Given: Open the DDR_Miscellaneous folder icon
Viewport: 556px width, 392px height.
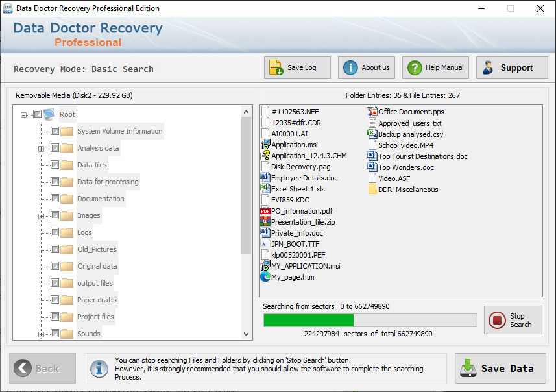Looking at the screenshot, I should [372, 190].
